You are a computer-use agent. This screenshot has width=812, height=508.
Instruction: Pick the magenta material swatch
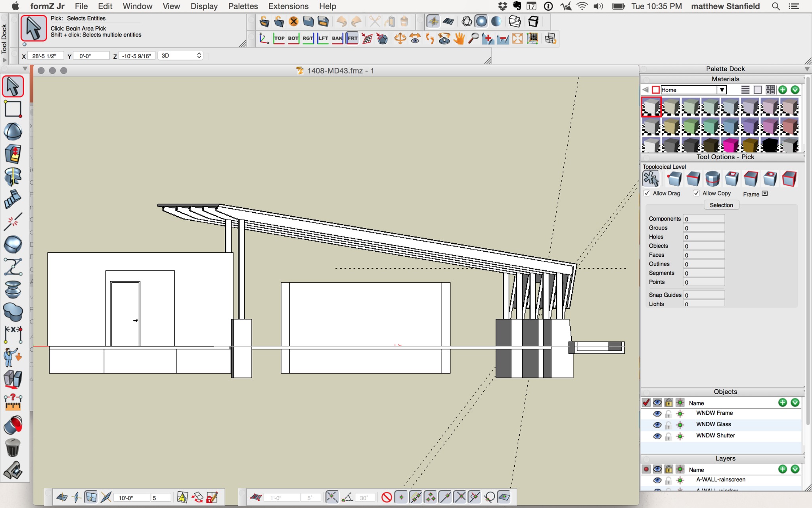730,146
